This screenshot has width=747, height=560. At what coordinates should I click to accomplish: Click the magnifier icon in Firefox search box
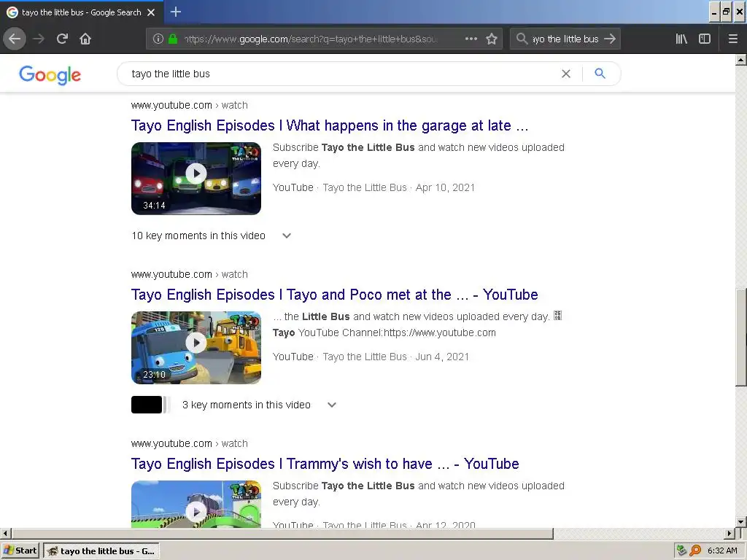tap(522, 39)
